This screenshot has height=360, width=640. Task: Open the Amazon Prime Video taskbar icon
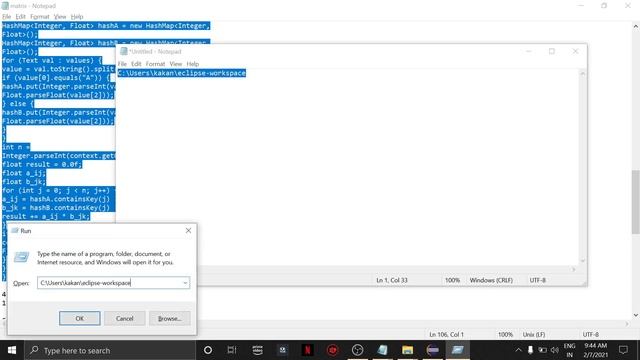[257, 350]
